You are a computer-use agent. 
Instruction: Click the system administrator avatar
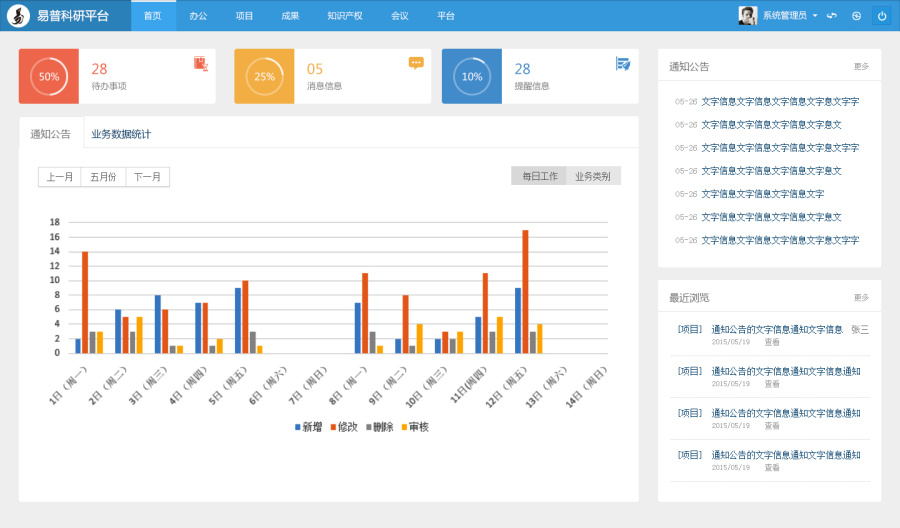click(747, 15)
